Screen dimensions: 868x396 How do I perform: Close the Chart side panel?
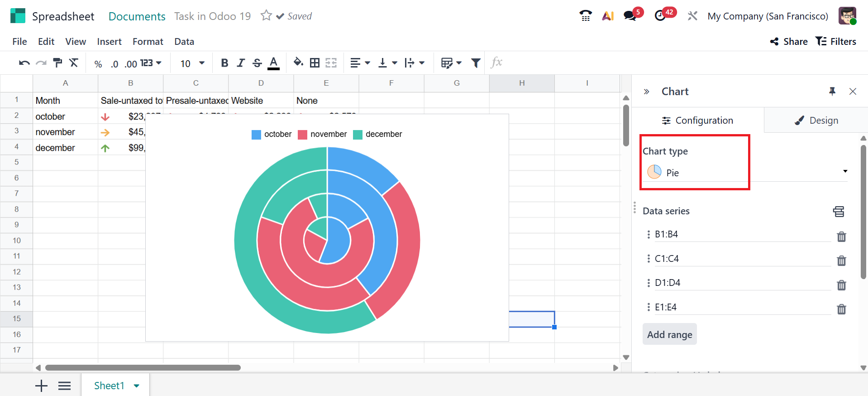[x=853, y=92]
